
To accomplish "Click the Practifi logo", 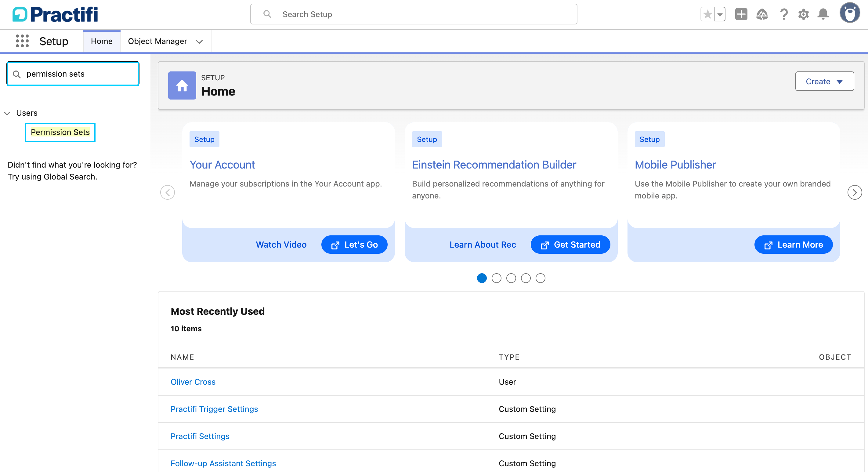I will pyautogui.click(x=55, y=14).
